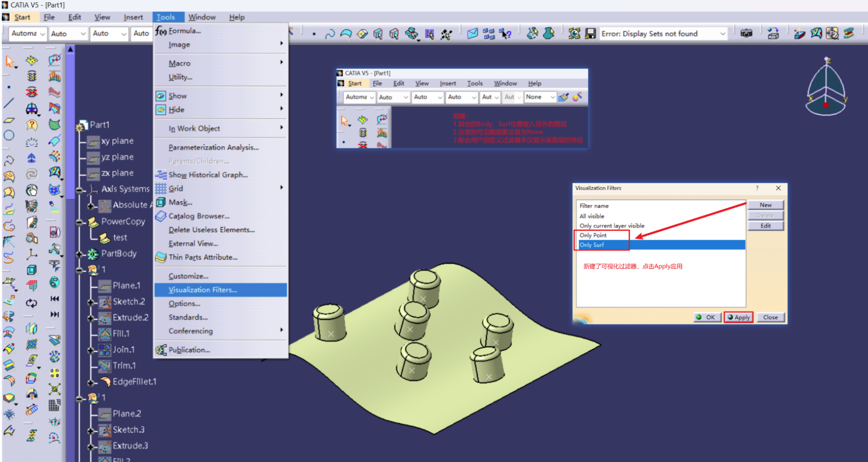Click the envelope-like plane icon in top toolbar

[472, 33]
